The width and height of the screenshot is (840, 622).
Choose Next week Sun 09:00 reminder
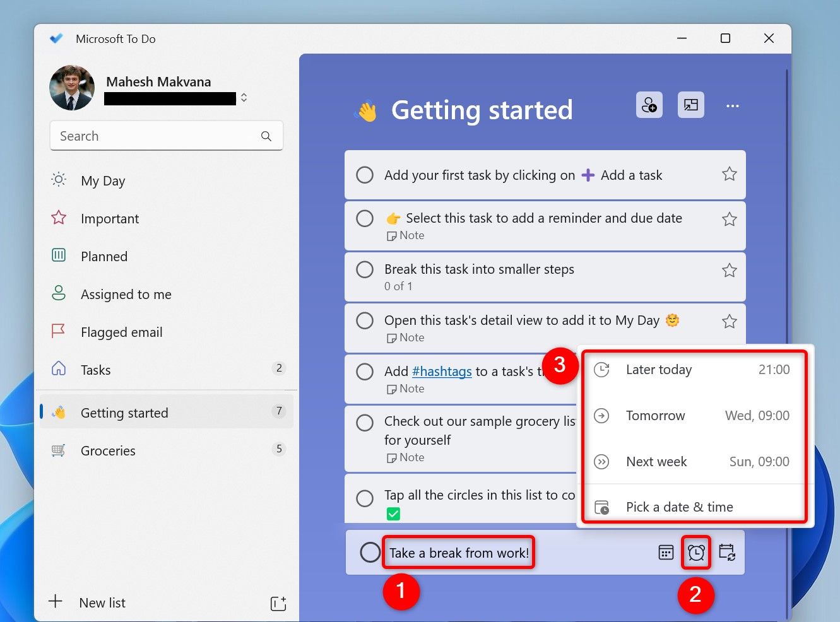coord(695,462)
